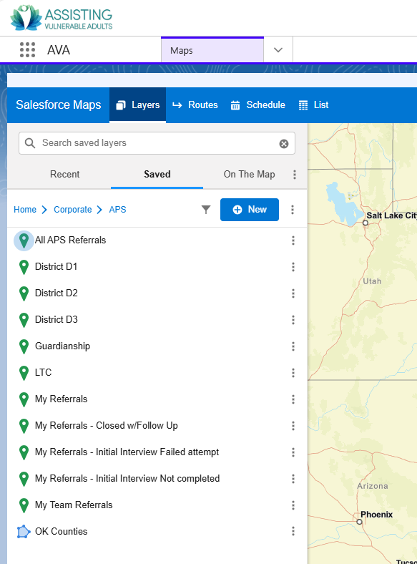Switch to the Schedule tab

(258, 105)
